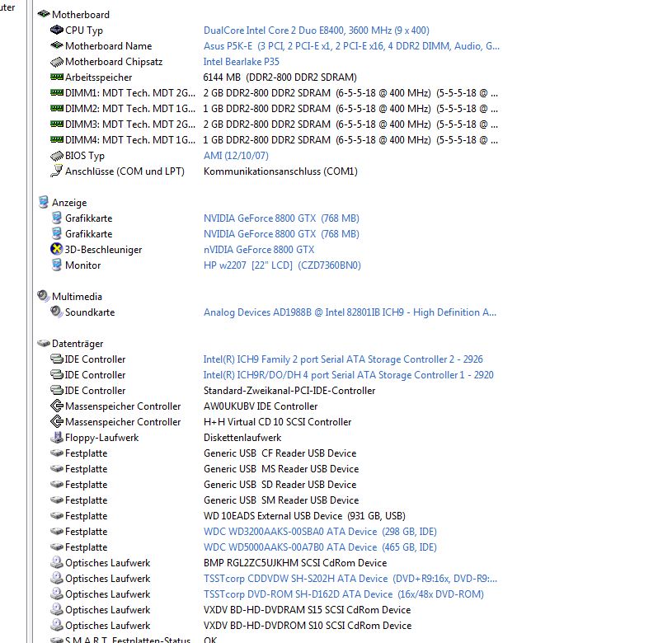Viewport: 672px width, 643px height.
Task: Click the Multimedia section speaker icon
Action: [x=43, y=296]
